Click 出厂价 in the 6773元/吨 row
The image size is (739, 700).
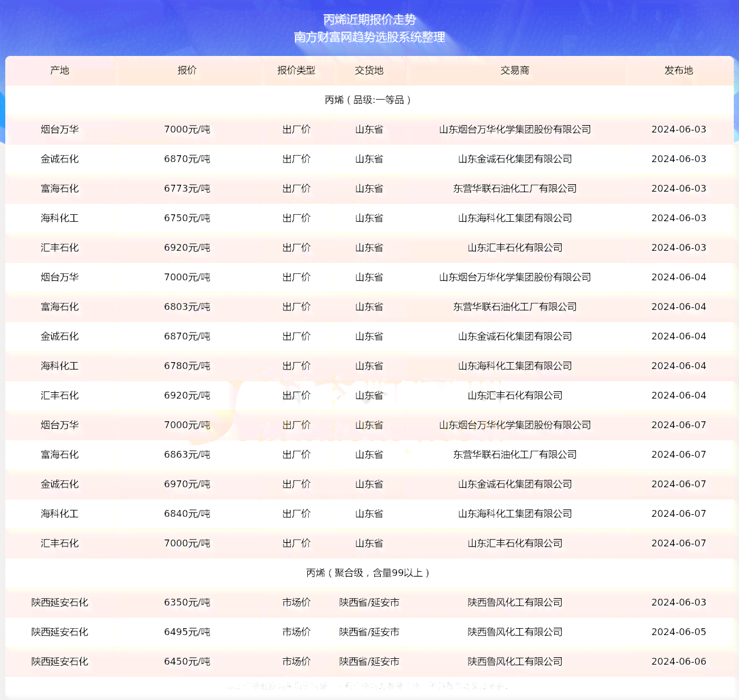296,188
